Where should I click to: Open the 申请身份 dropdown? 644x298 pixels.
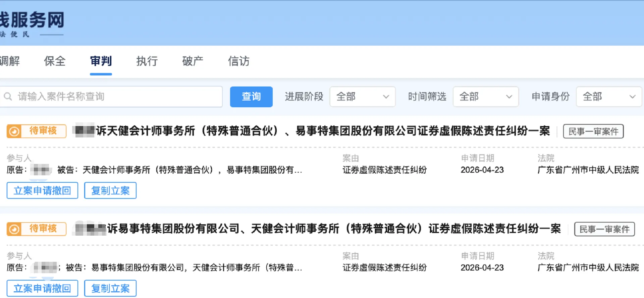click(x=609, y=97)
